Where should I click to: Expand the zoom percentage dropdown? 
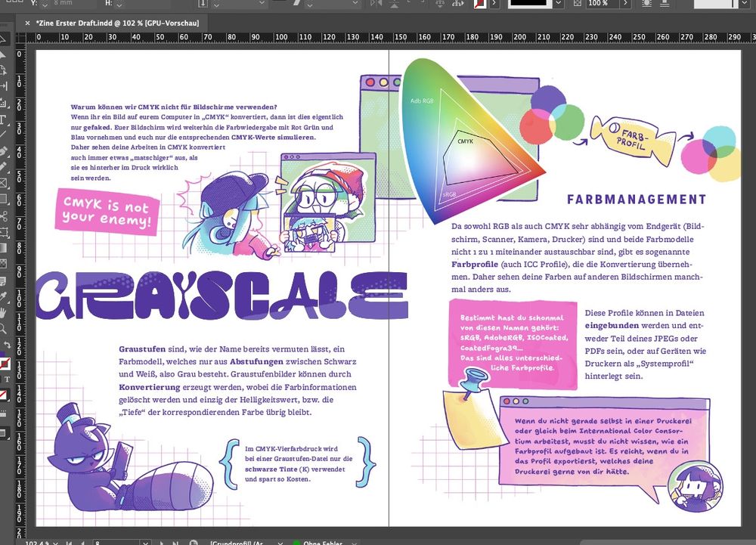pos(57,541)
